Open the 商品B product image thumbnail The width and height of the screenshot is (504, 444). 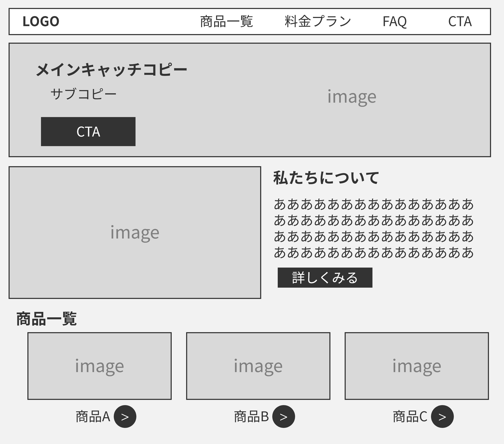pos(258,366)
